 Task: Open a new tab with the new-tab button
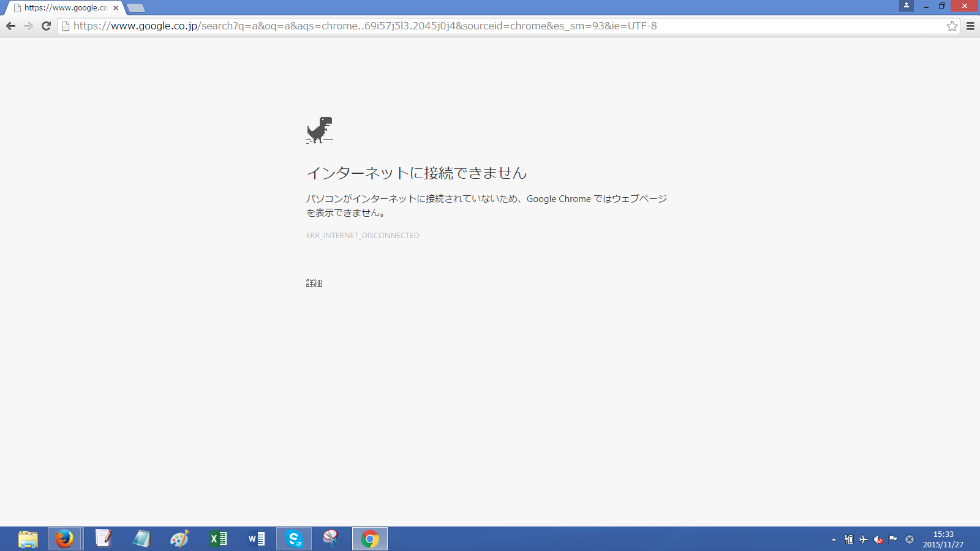pyautogui.click(x=135, y=8)
